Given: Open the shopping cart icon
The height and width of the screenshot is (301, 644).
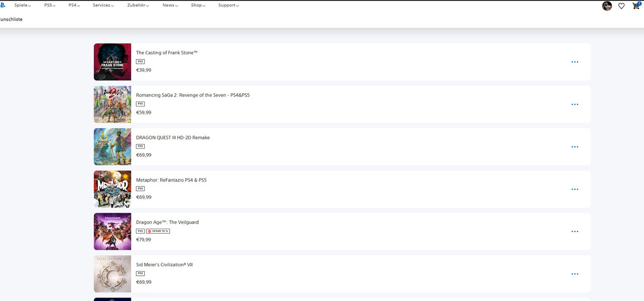Looking at the screenshot, I should pos(636,6).
